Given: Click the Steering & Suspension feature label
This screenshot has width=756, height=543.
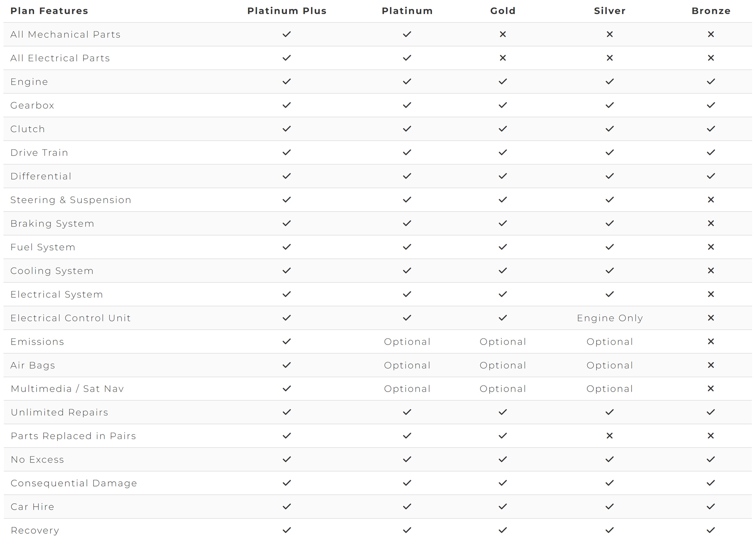Looking at the screenshot, I should 71,200.
